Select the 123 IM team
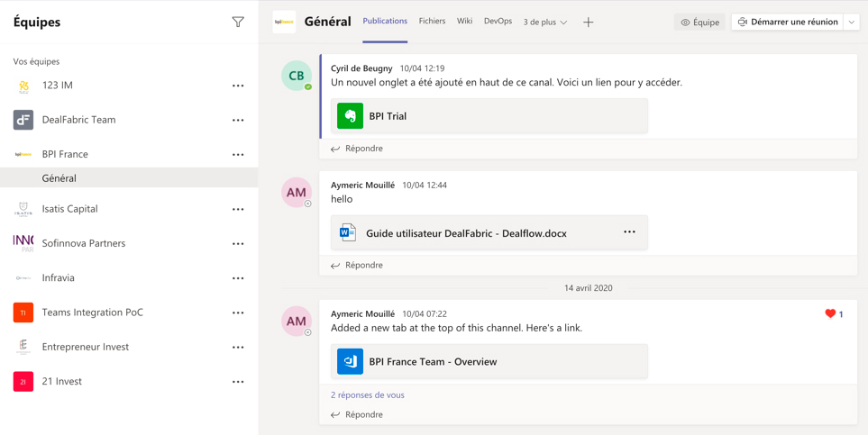Image resolution: width=868 pixels, height=435 pixels. pos(58,86)
